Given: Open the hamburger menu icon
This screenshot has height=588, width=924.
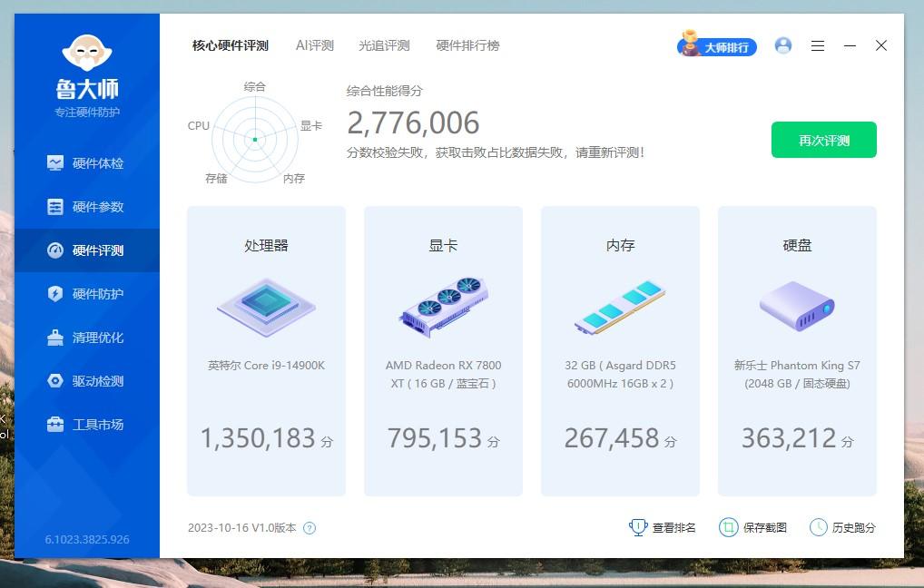Looking at the screenshot, I should (x=817, y=45).
